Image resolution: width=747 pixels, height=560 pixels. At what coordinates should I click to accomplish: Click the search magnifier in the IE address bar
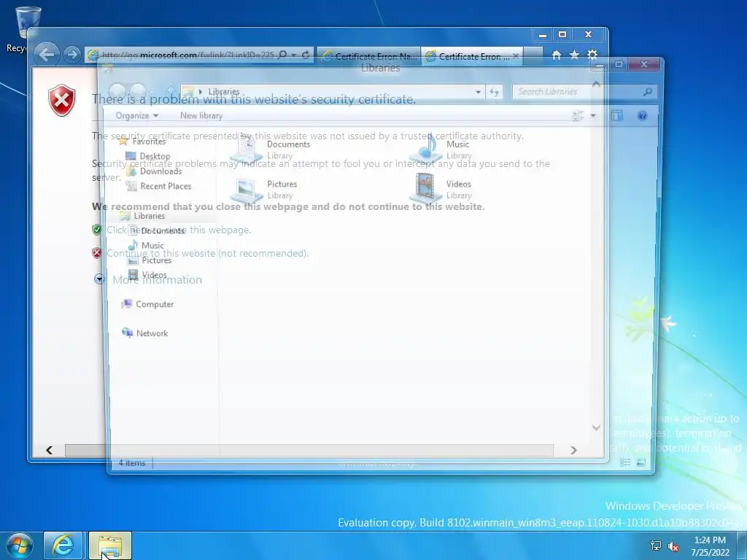(x=282, y=55)
